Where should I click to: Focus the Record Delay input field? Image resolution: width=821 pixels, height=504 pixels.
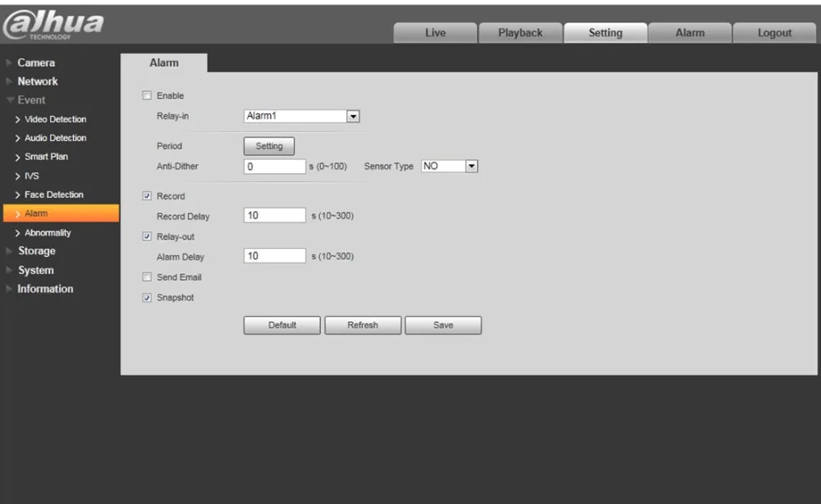[274, 215]
